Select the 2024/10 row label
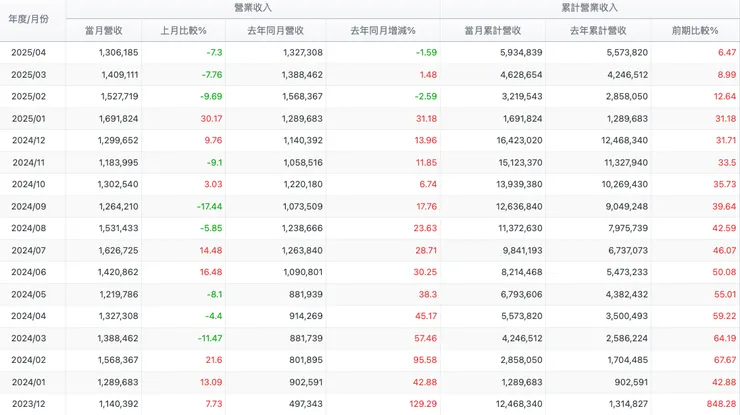Viewport: 740px width, 415px height. (x=29, y=184)
